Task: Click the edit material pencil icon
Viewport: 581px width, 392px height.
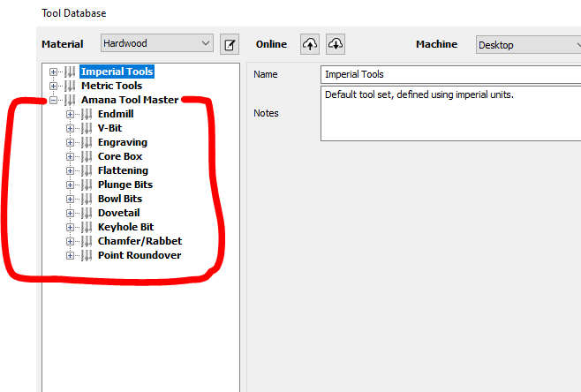Action: (x=230, y=44)
